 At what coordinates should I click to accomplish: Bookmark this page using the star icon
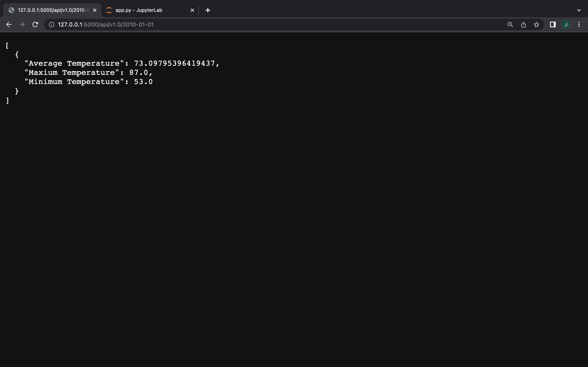tap(536, 24)
